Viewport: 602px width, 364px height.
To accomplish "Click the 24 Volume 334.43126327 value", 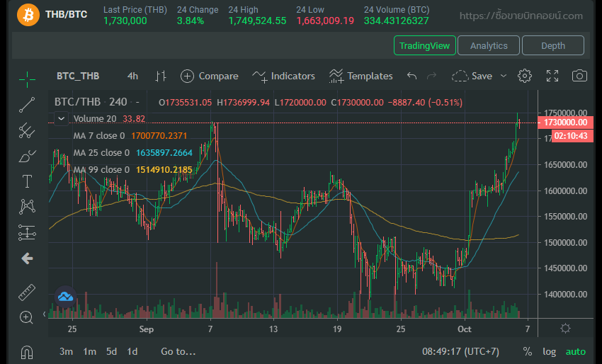I will pyautogui.click(x=396, y=21).
